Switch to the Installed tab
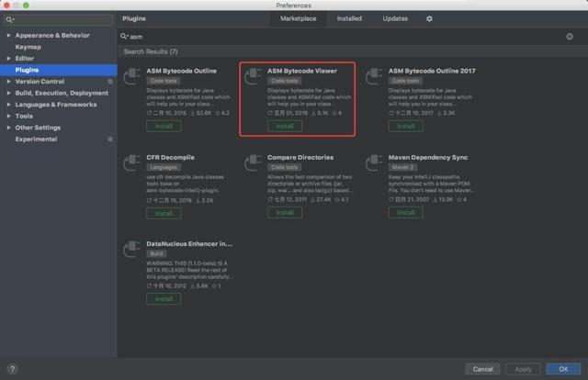This screenshot has height=380, width=588. 349,18
